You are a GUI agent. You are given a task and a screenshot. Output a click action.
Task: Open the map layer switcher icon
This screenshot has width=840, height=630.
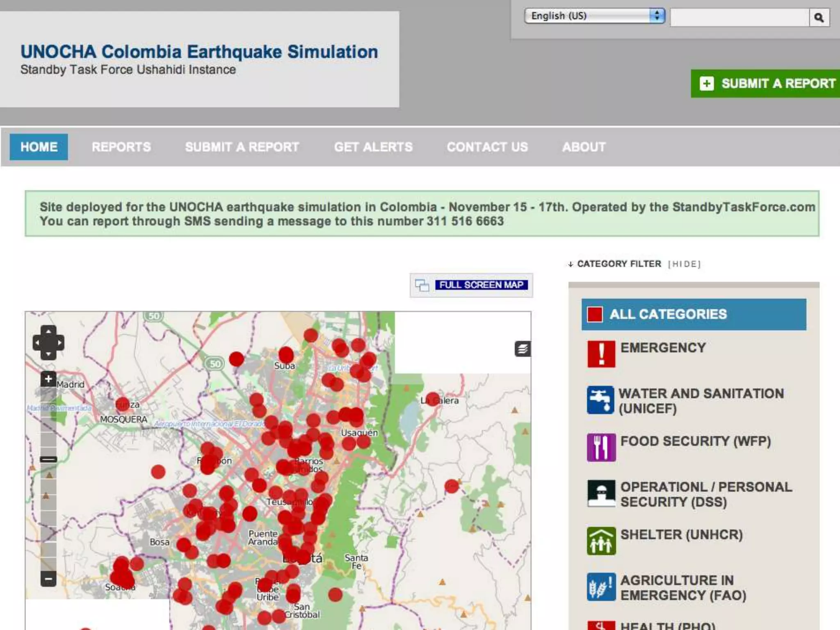pos(522,349)
